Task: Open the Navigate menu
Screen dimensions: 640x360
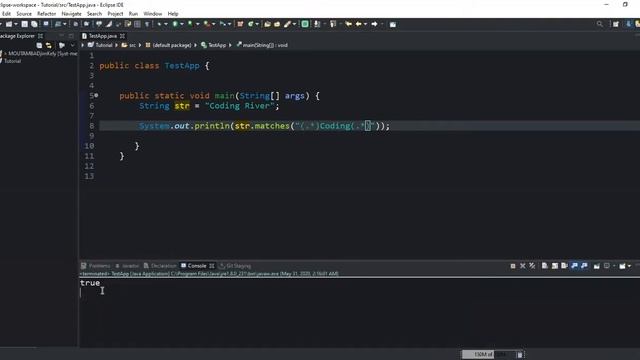Action: click(71, 13)
